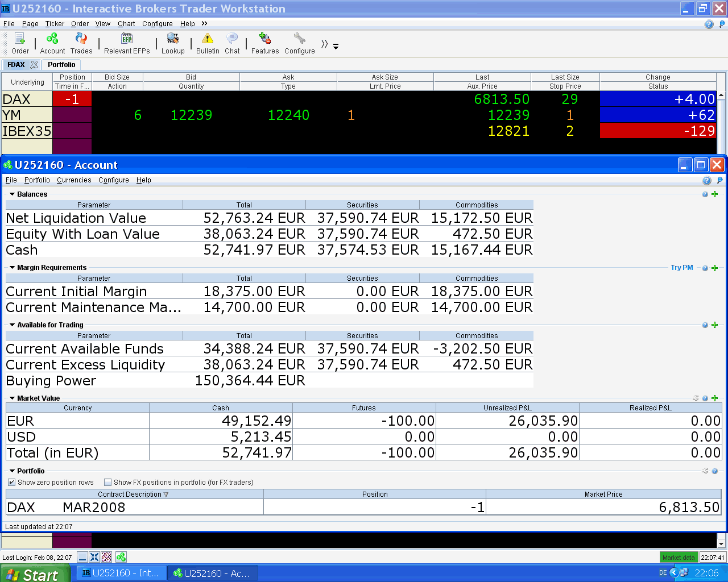Collapse the Margin Requirements section
Image resolution: width=728 pixels, height=582 pixels.
13,268
